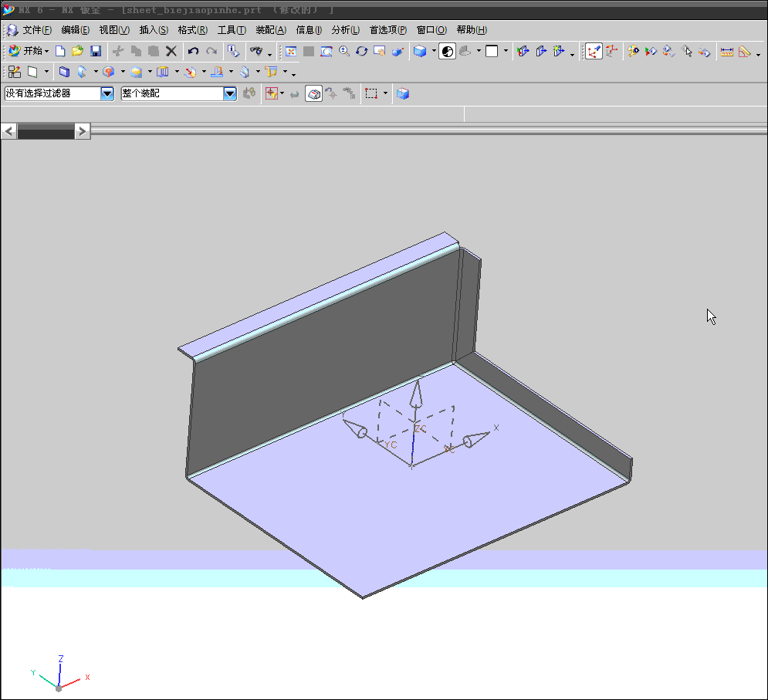Viewport: 768px width, 700px height.
Task: Click the horizontal scrollbar thumb
Action: (46, 131)
